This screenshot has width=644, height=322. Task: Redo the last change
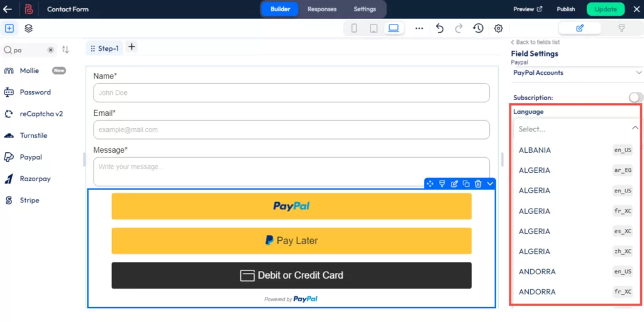(458, 28)
